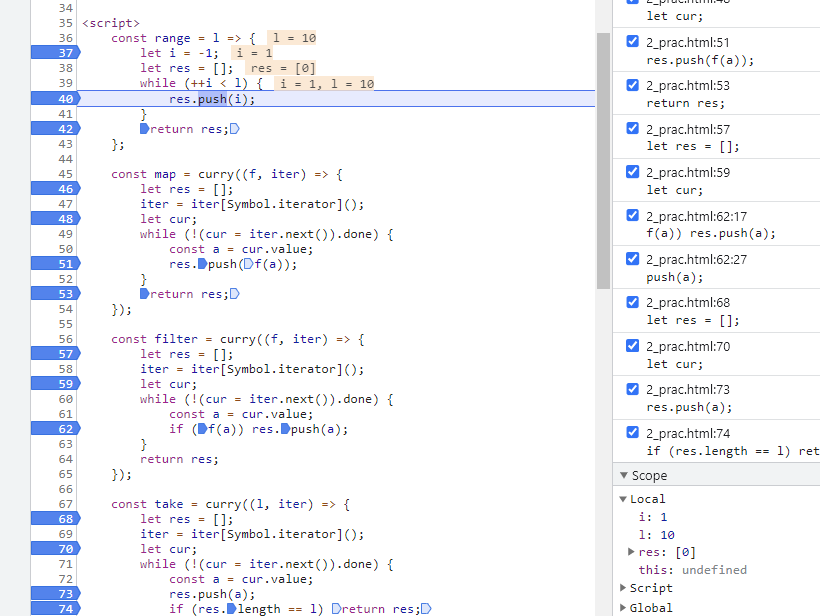Click inline breakpoint marker after 'return res;' line 42
Viewport: 820px width, 616px height.
tap(234, 129)
